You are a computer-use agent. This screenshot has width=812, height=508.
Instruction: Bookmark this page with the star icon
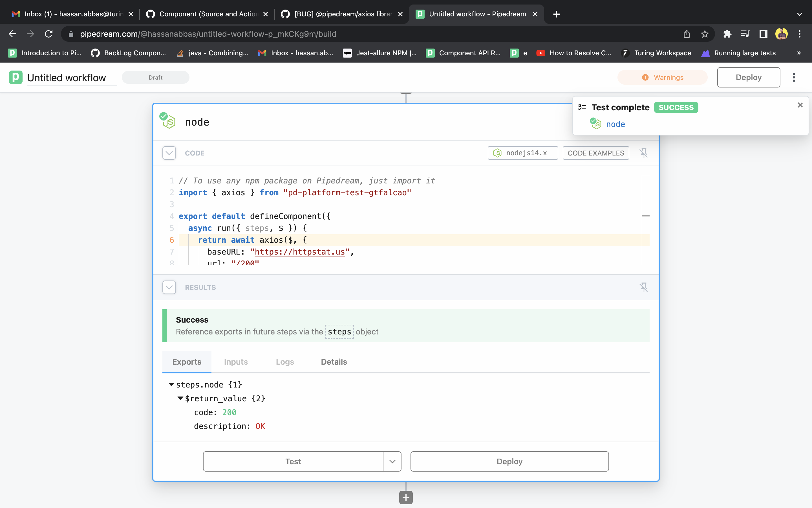tap(705, 34)
